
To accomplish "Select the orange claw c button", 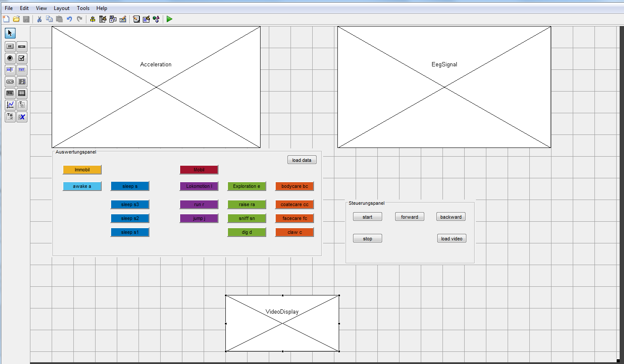I will tap(294, 232).
